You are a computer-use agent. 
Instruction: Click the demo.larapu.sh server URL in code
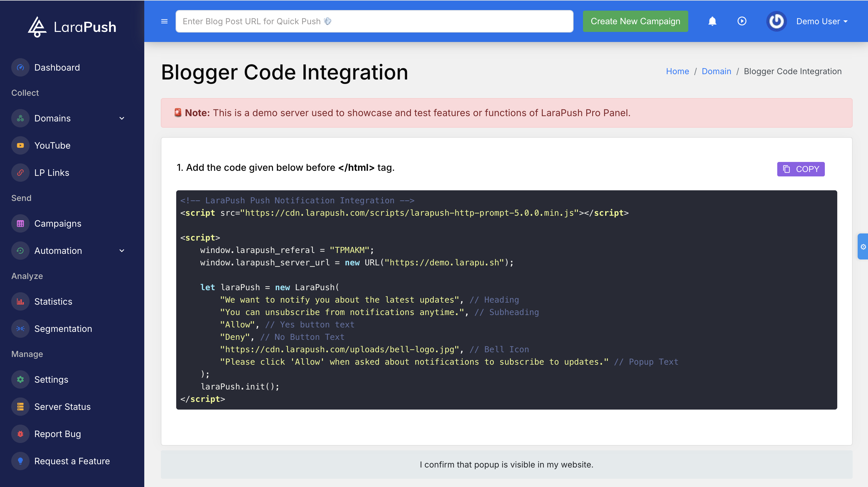tap(444, 262)
